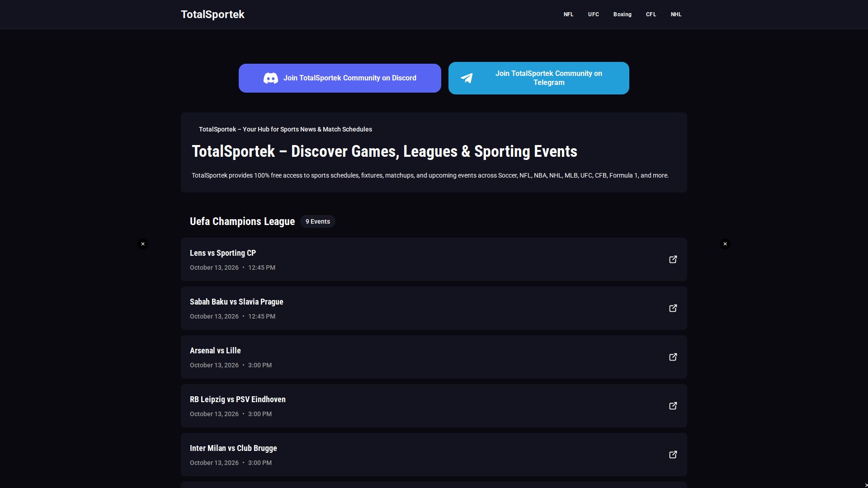
Task: Click the Discord logo icon
Action: (271, 78)
